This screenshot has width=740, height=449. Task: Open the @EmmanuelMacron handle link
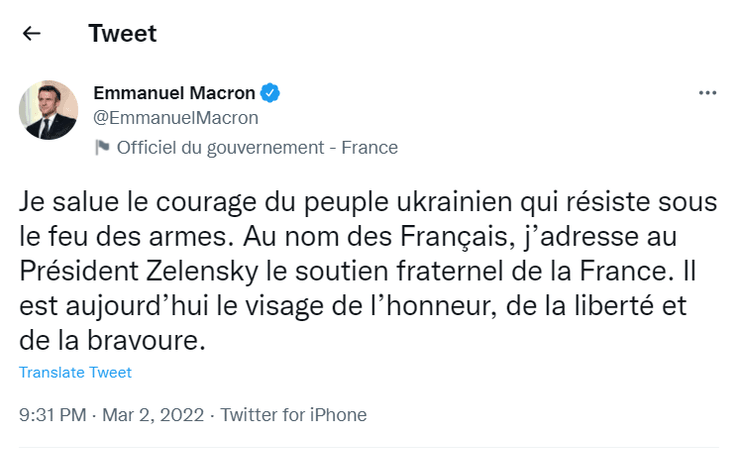click(175, 118)
